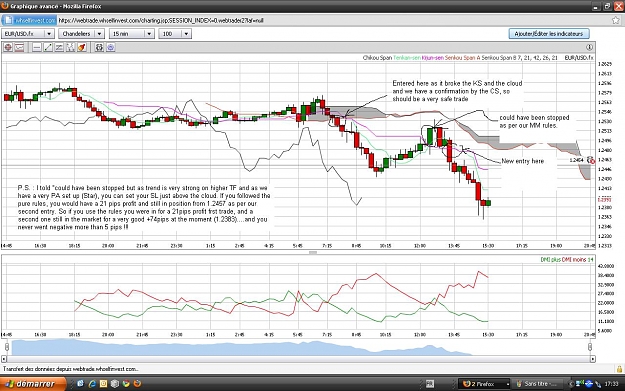This screenshot has height=391, width=625.
Task: Click the Chikou Span legend label
Action: 377,58
